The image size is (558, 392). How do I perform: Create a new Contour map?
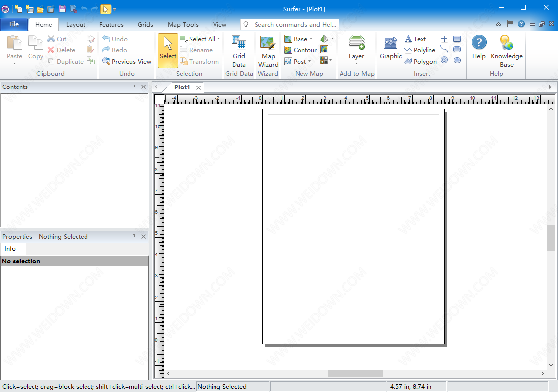(x=300, y=50)
